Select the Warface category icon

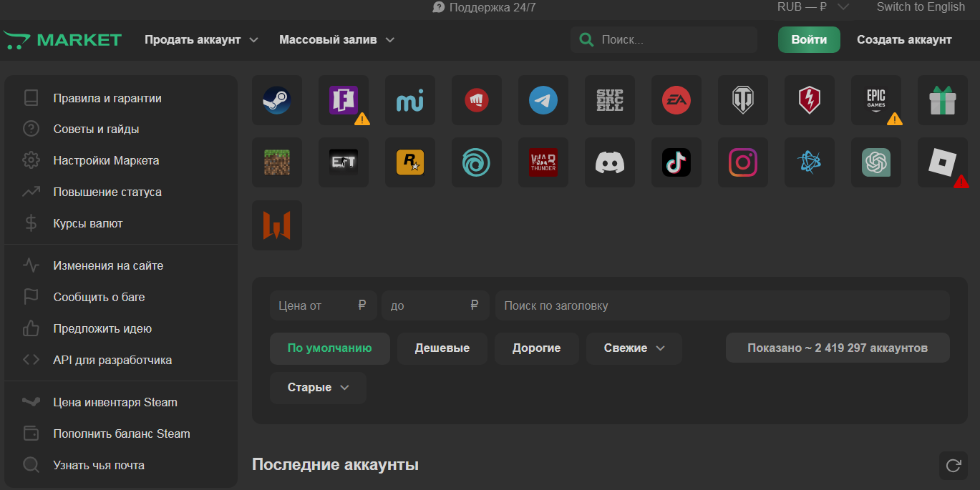[277, 225]
